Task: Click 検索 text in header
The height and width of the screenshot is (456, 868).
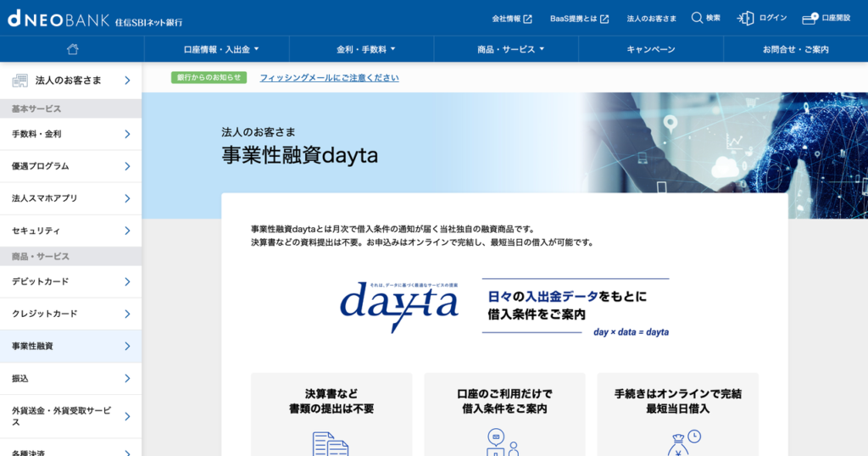Action: (x=713, y=18)
